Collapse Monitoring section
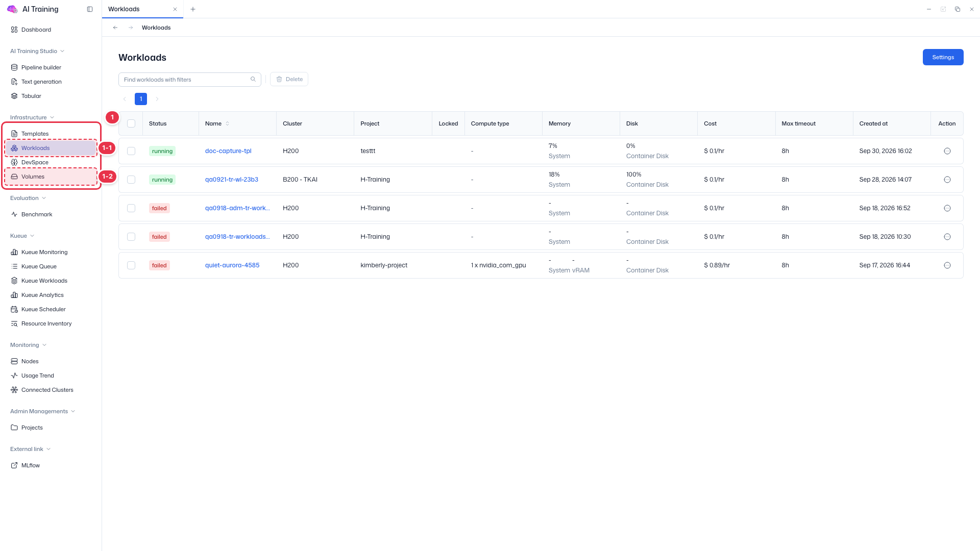The height and width of the screenshot is (551, 980). click(29, 345)
